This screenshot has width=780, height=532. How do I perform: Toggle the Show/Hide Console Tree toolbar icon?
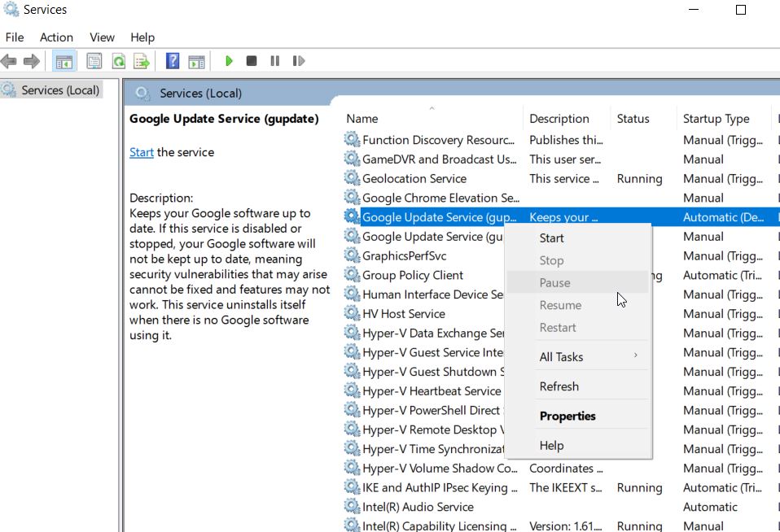[64, 61]
